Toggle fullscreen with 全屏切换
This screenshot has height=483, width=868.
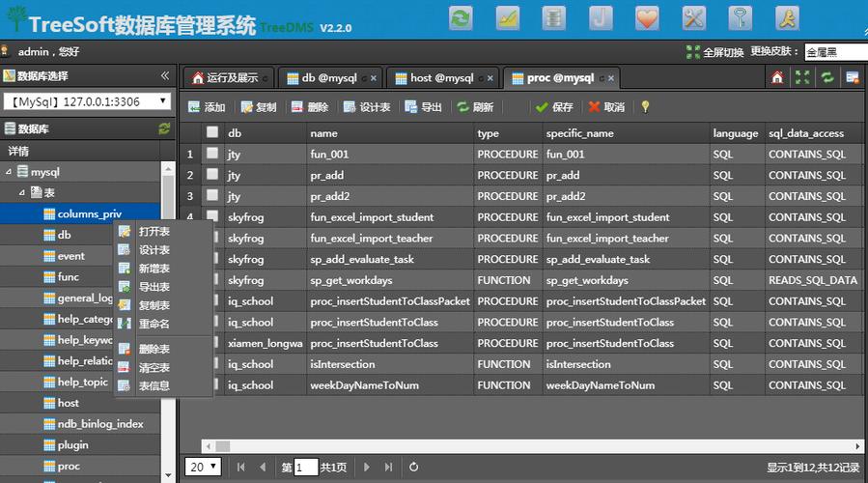point(714,52)
